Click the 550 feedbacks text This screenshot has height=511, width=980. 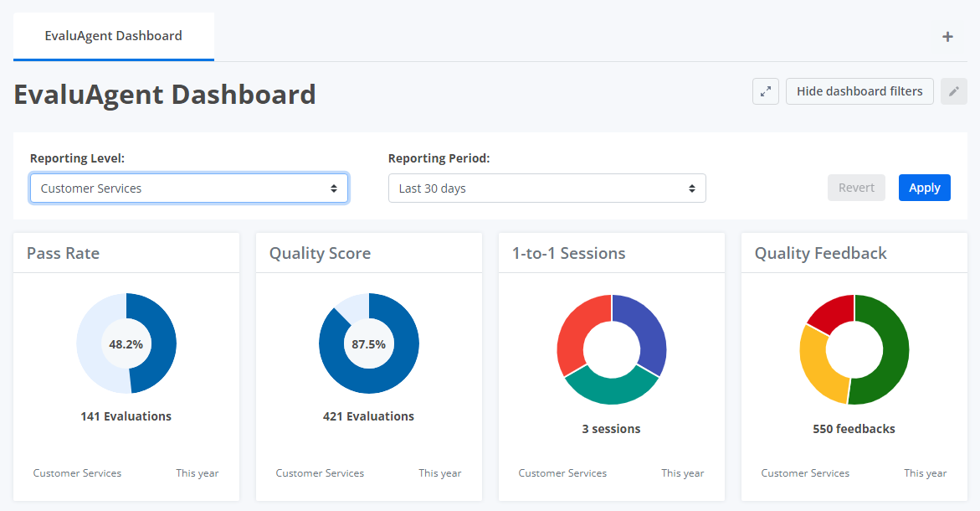click(x=854, y=429)
